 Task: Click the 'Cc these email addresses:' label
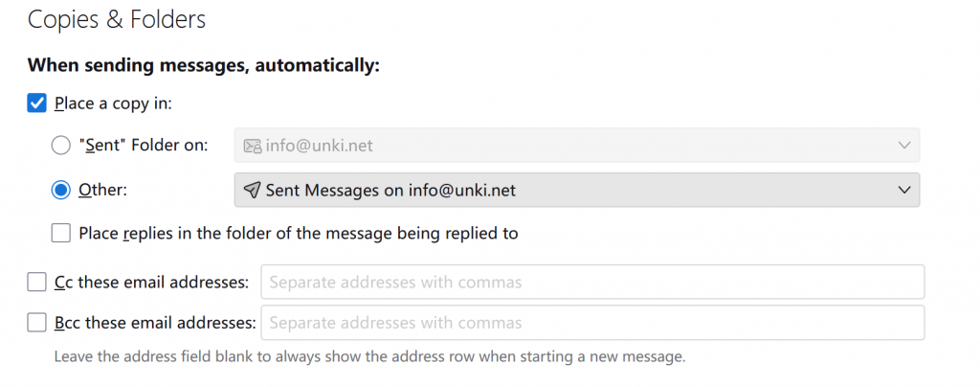point(152,283)
